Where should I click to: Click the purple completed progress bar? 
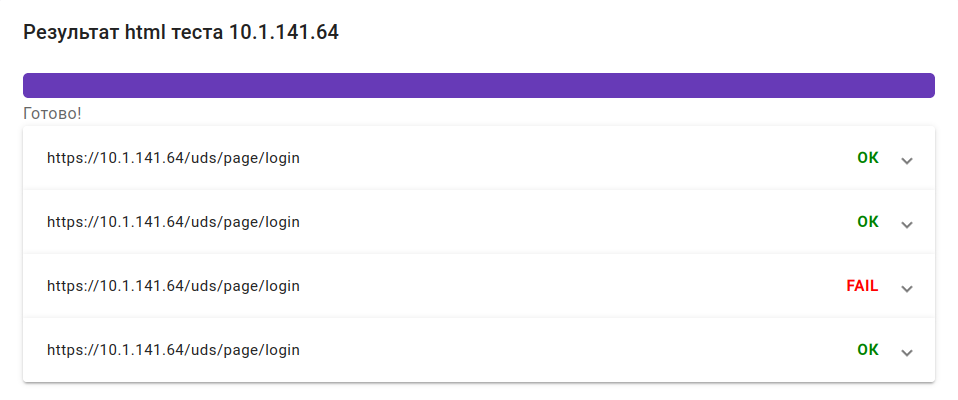point(479,85)
